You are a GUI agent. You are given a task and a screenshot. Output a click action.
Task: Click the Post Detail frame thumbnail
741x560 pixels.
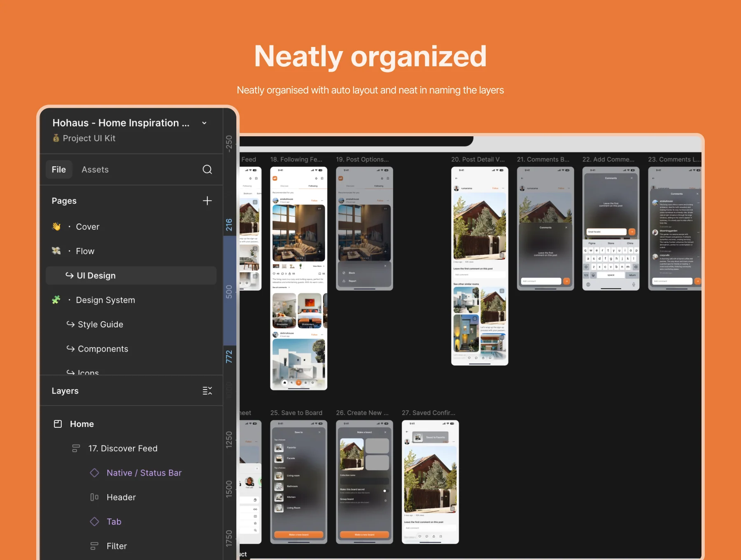[480, 266]
